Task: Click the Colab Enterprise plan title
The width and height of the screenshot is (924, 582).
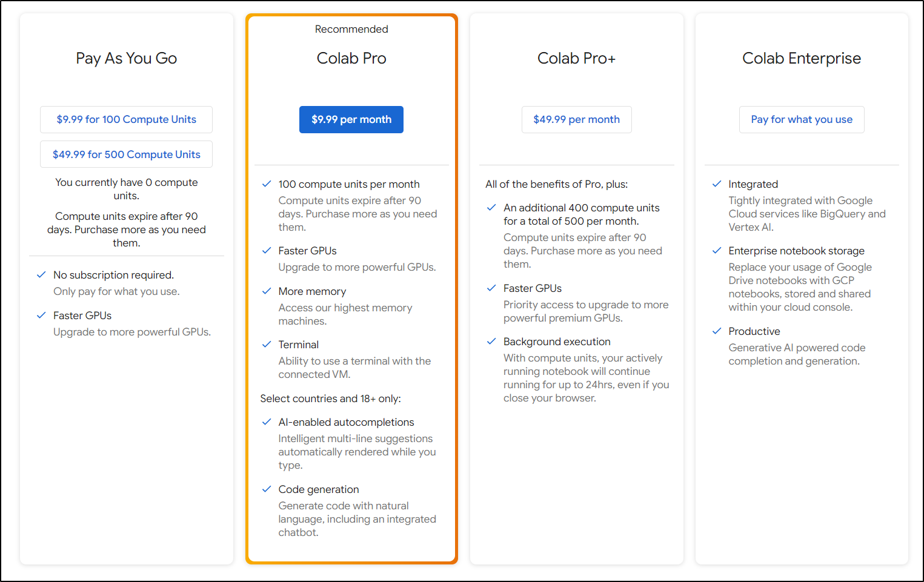Action: tap(802, 58)
